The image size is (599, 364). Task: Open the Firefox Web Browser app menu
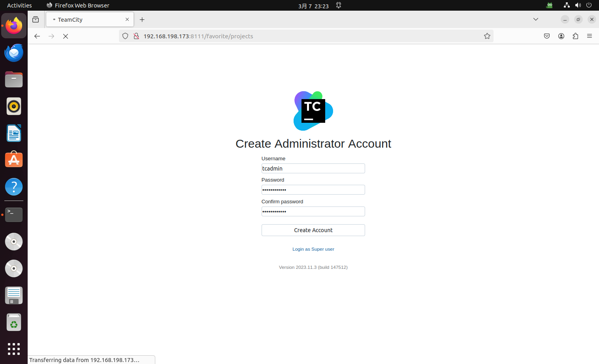[x=78, y=5]
